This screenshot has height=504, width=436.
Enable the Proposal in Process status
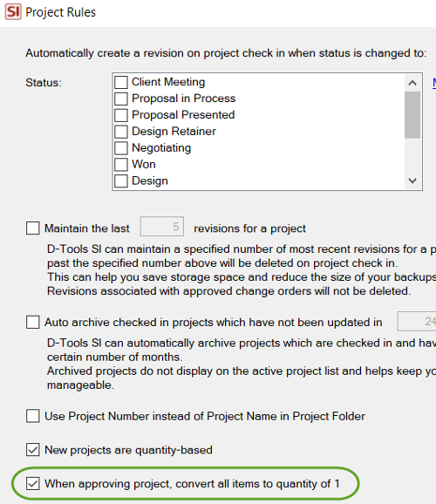(x=121, y=99)
